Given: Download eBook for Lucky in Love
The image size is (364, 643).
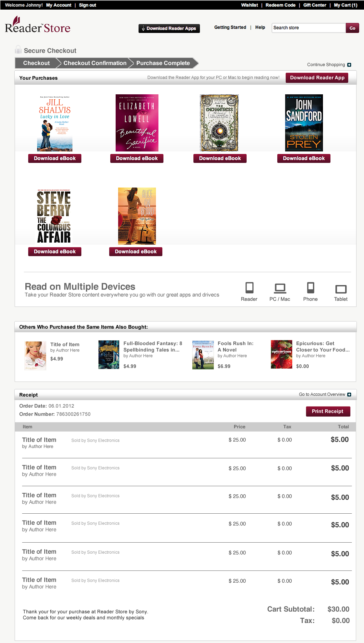Looking at the screenshot, I should 55,158.
